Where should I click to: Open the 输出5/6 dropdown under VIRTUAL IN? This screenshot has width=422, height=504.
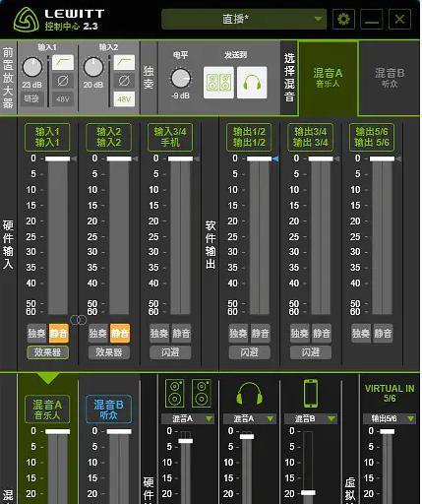[x=390, y=418]
